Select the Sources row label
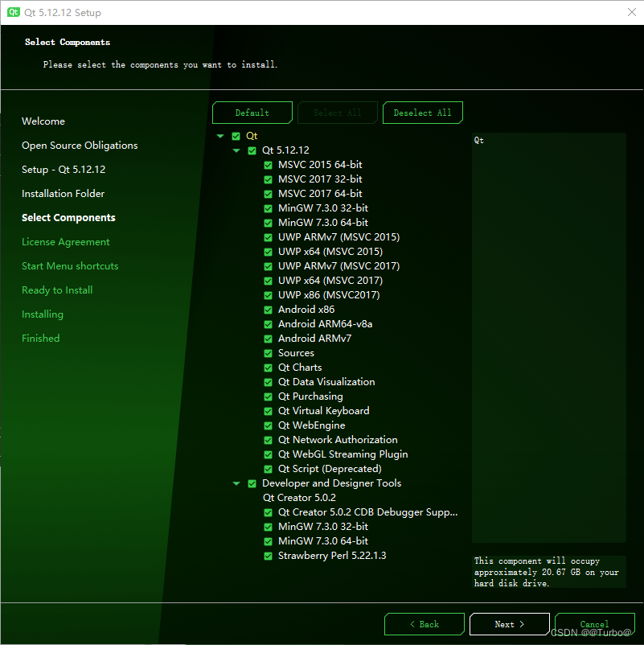Screen dimensions: 644x645 pos(296,353)
